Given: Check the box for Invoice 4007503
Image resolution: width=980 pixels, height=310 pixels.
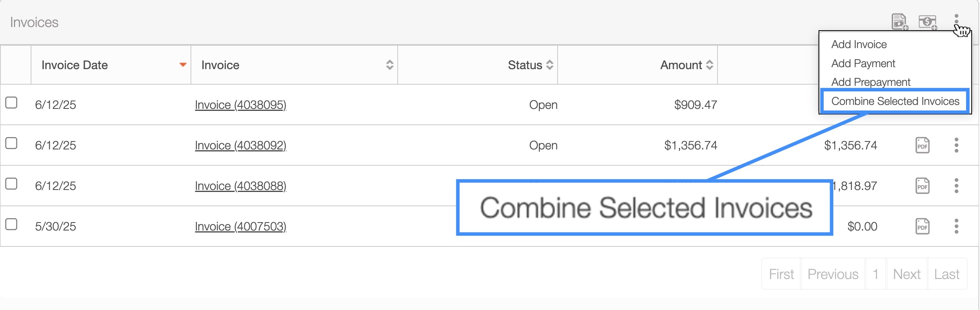Looking at the screenshot, I should click(x=11, y=225).
